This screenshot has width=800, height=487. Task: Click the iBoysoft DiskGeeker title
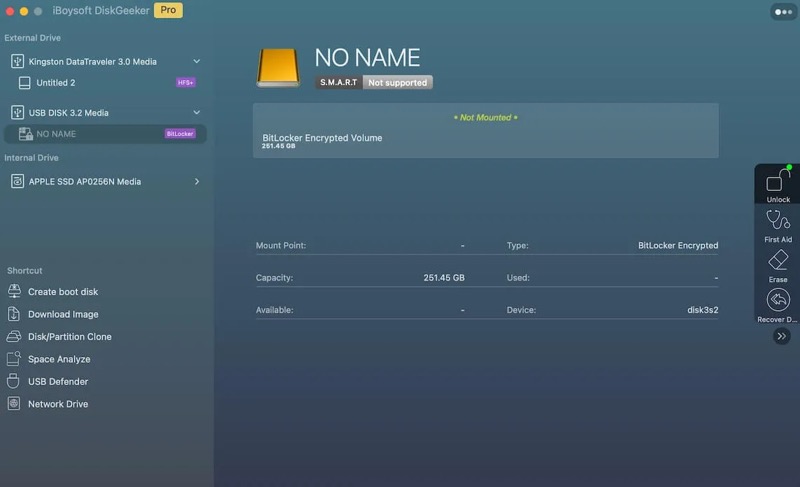point(101,10)
